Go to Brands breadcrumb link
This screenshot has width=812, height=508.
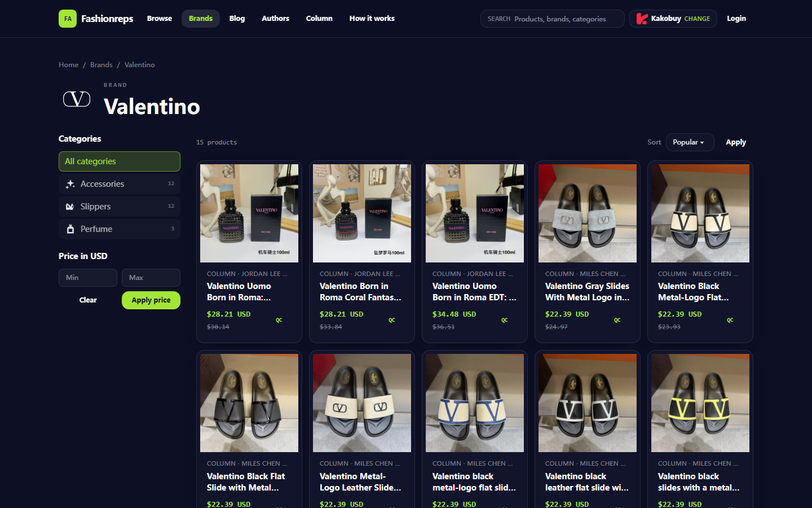click(x=101, y=65)
